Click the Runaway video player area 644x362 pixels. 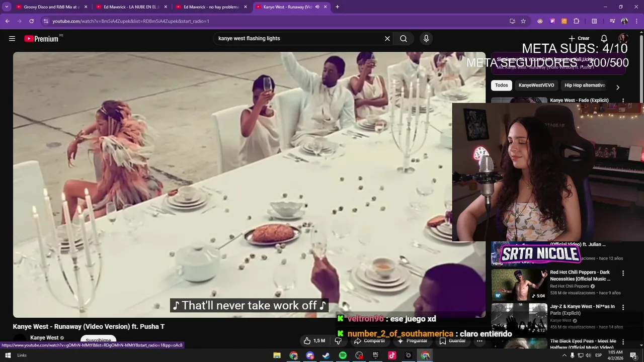click(x=249, y=185)
